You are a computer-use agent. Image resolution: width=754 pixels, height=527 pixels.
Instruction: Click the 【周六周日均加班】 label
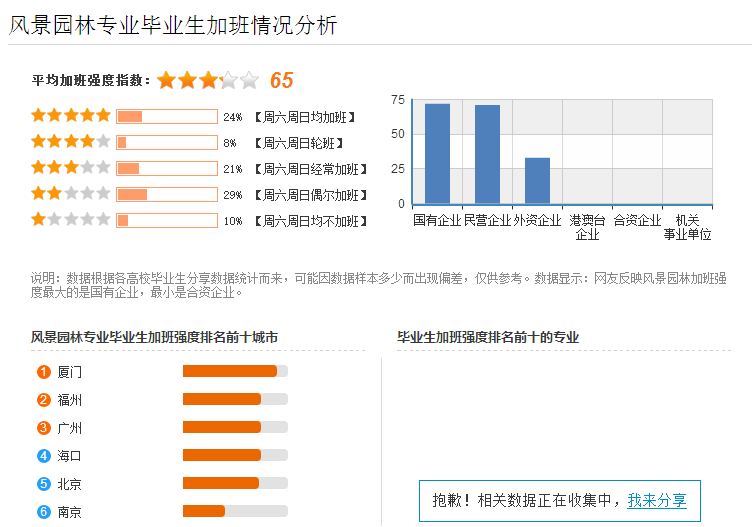tap(304, 117)
